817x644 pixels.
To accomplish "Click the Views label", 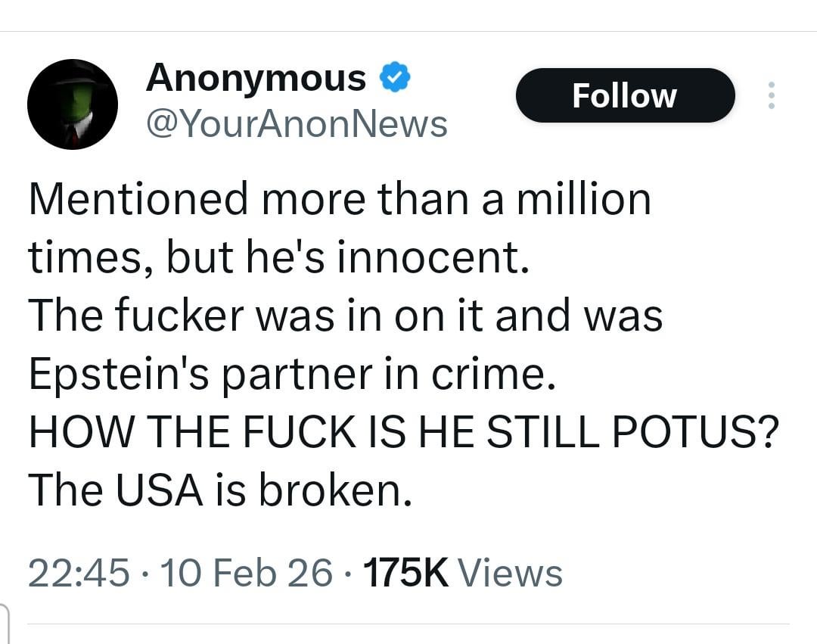I will (511, 573).
